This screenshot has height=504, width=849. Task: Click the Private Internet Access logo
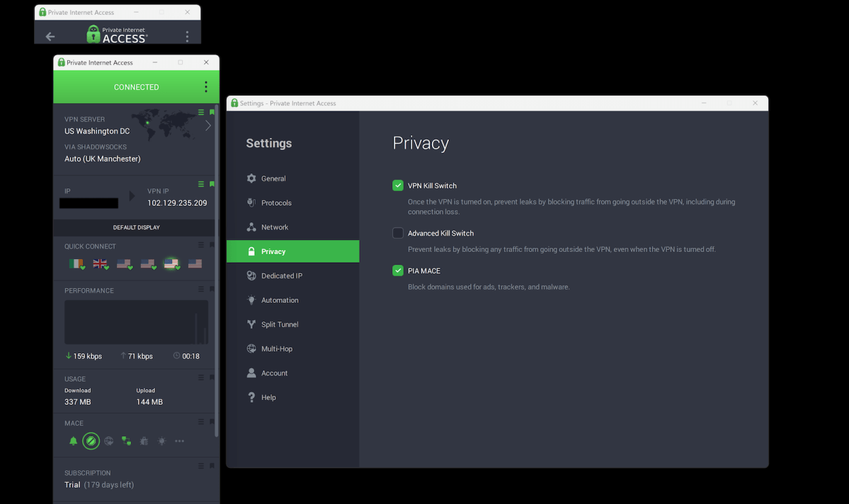pyautogui.click(x=118, y=34)
